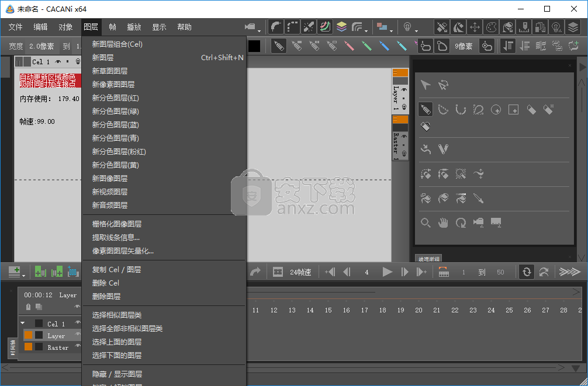Toggle visibility eye of Cel 1 in timeline

click(x=78, y=323)
